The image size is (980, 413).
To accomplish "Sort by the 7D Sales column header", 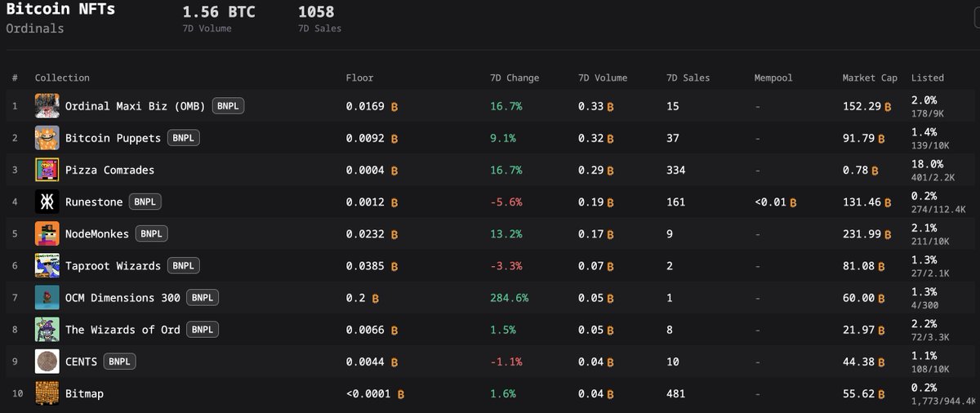I will (x=688, y=78).
